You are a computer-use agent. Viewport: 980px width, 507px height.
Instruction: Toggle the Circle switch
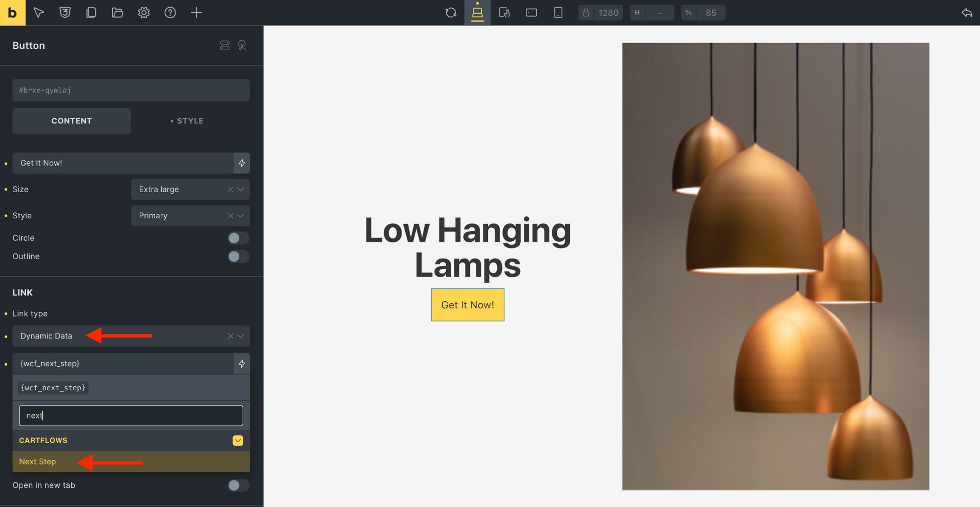(238, 238)
